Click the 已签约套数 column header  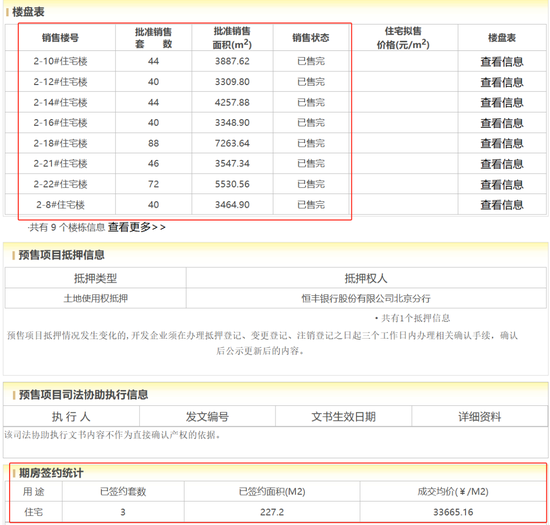tap(123, 492)
